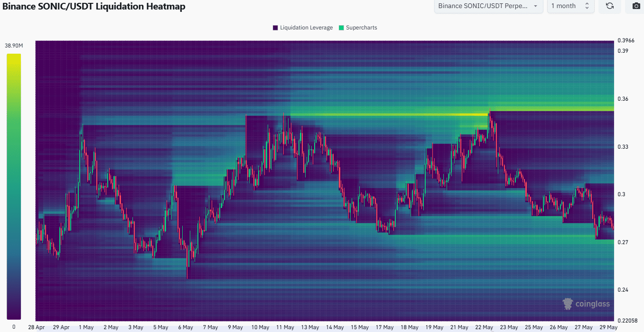This screenshot has height=332, width=644.
Task: Click the 38.90M maximum scale value
Action: pyautogui.click(x=14, y=46)
